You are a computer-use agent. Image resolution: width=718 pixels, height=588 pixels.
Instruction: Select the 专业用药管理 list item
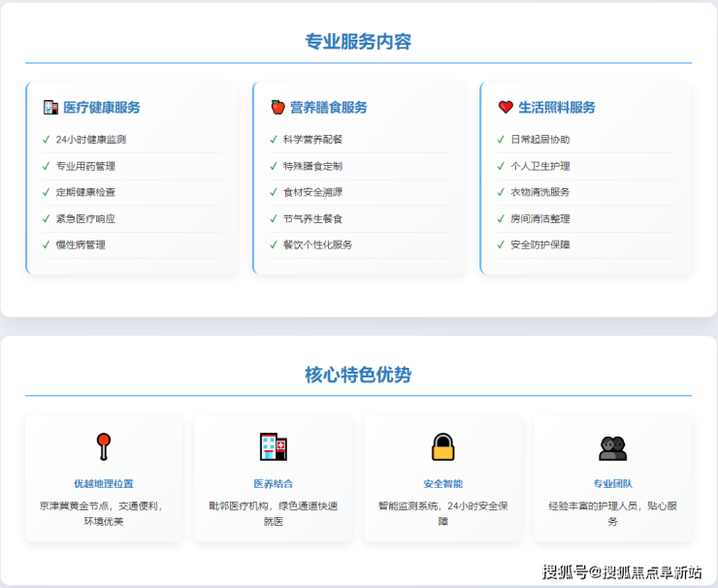click(x=85, y=166)
